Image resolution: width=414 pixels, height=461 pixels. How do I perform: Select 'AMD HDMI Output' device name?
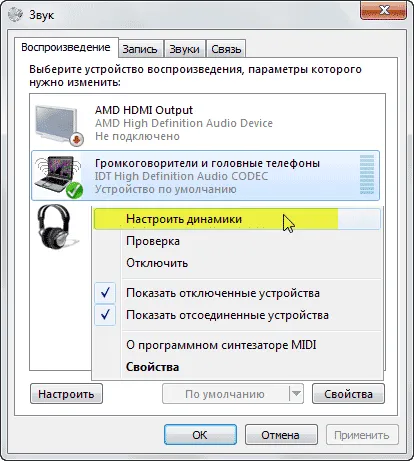tap(144, 110)
